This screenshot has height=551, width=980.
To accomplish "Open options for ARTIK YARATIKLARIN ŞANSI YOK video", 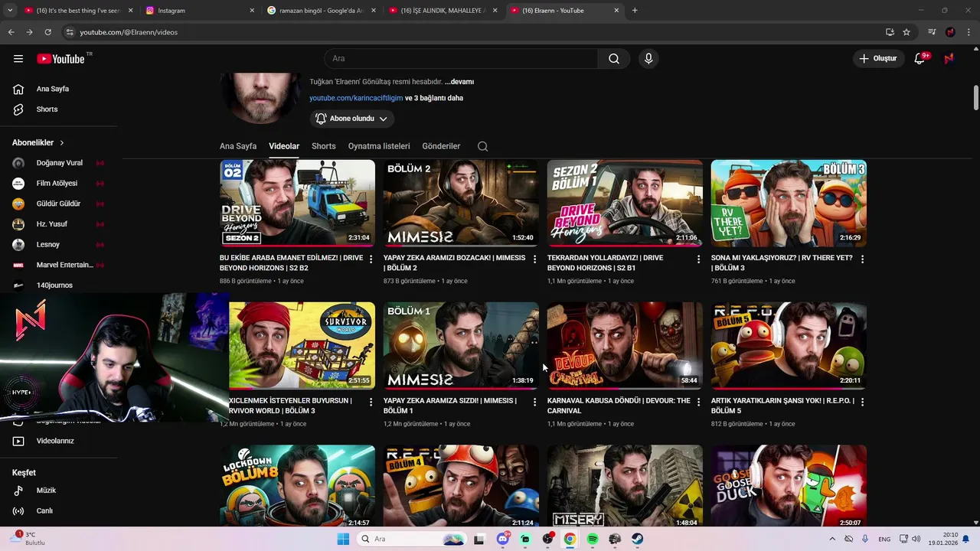I will tap(862, 402).
